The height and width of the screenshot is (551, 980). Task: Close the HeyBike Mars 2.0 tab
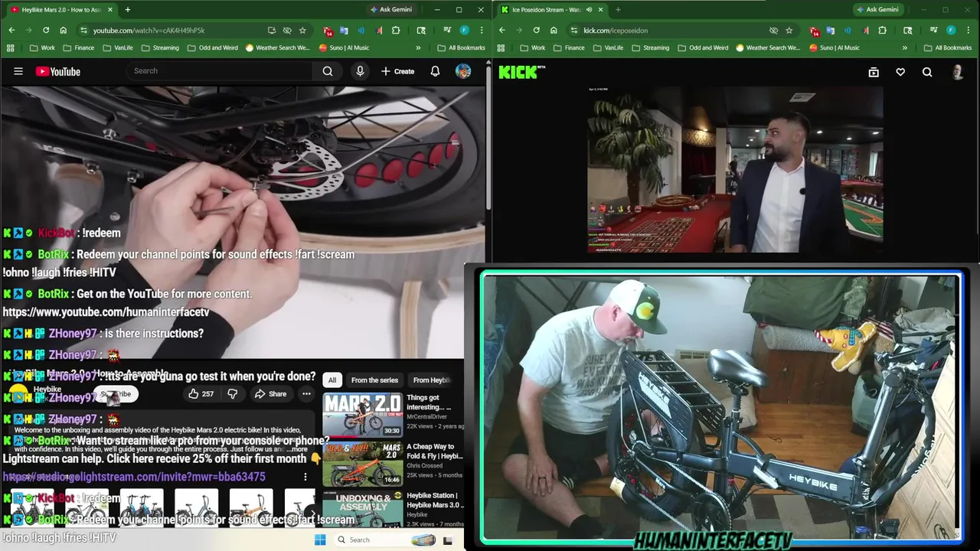pos(110,9)
